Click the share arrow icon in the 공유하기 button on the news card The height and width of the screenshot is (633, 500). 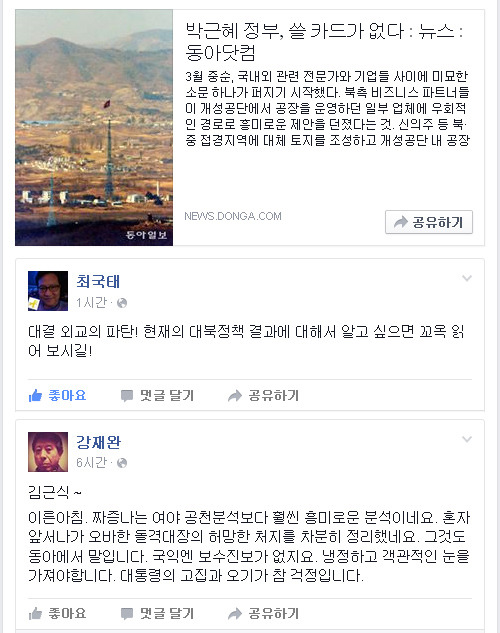[401, 222]
